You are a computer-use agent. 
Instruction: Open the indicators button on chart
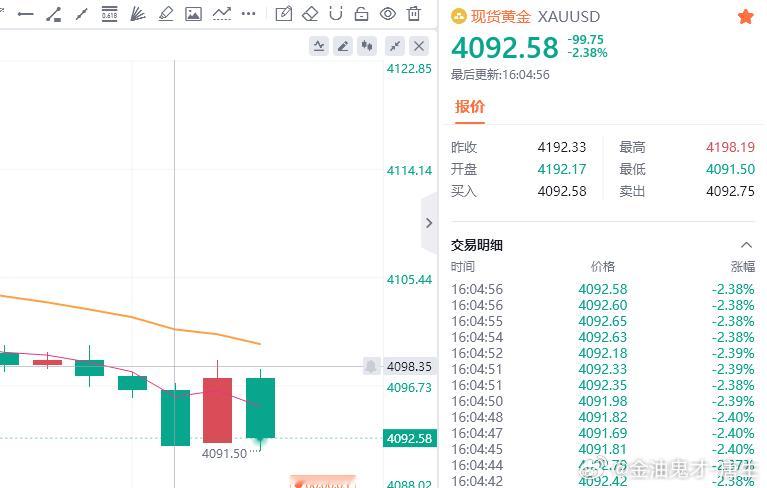point(319,46)
